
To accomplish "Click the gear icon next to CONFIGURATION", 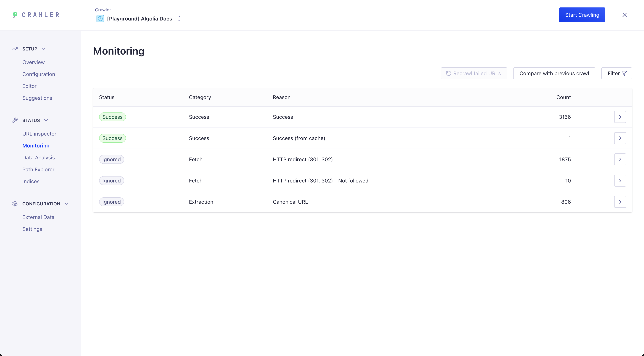I will (x=15, y=204).
